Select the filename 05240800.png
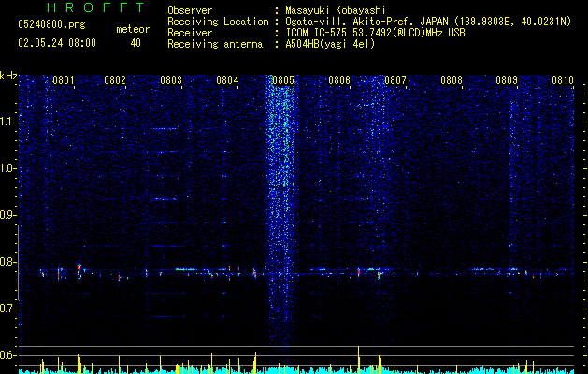The image size is (588, 374). pos(51,25)
